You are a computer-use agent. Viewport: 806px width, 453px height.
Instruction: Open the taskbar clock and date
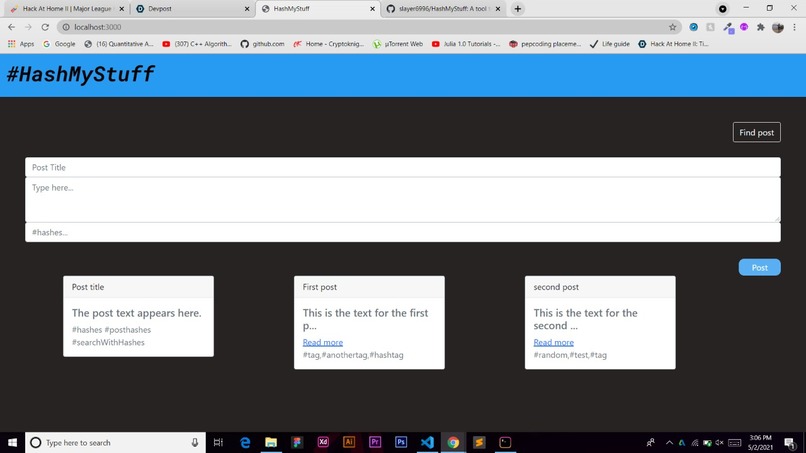point(760,442)
